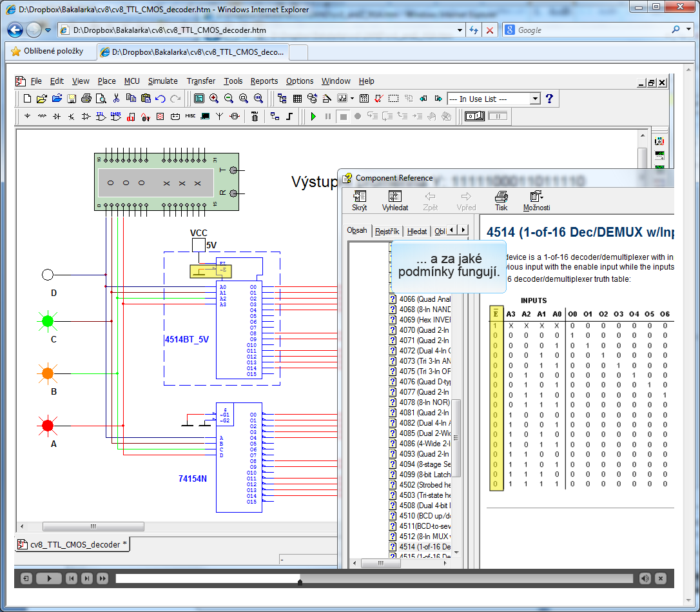Open the Place menu
700x612 pixels.
click(107, 81)
